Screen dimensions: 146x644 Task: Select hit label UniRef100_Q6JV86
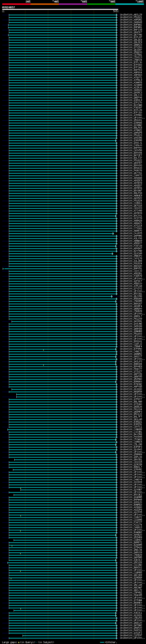131,296
